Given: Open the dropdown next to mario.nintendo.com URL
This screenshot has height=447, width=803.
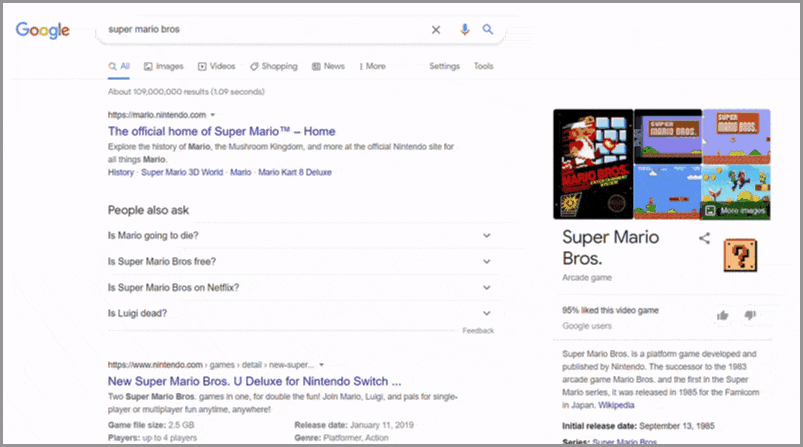Looking at the screenshot, I should click(213, 115).
